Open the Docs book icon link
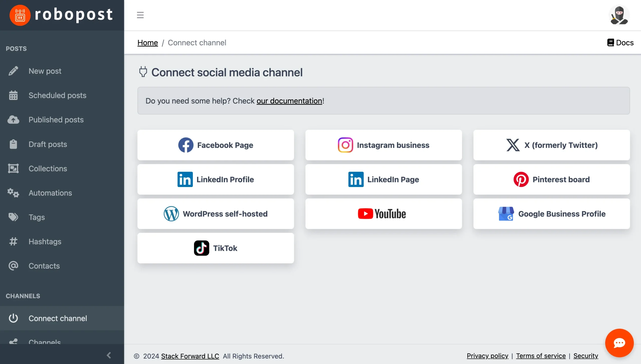Image resolution: width=641 pixels, height=364 pixels. (610, 43)
